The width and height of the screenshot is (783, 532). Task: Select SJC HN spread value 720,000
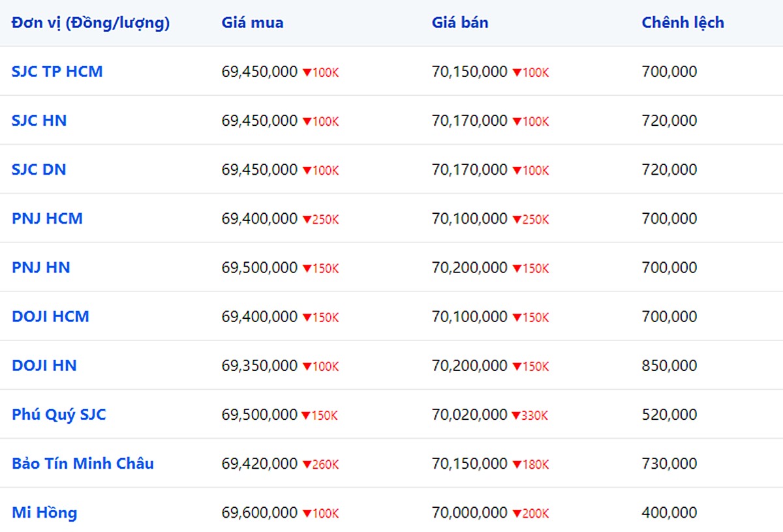tap(669, 121)
